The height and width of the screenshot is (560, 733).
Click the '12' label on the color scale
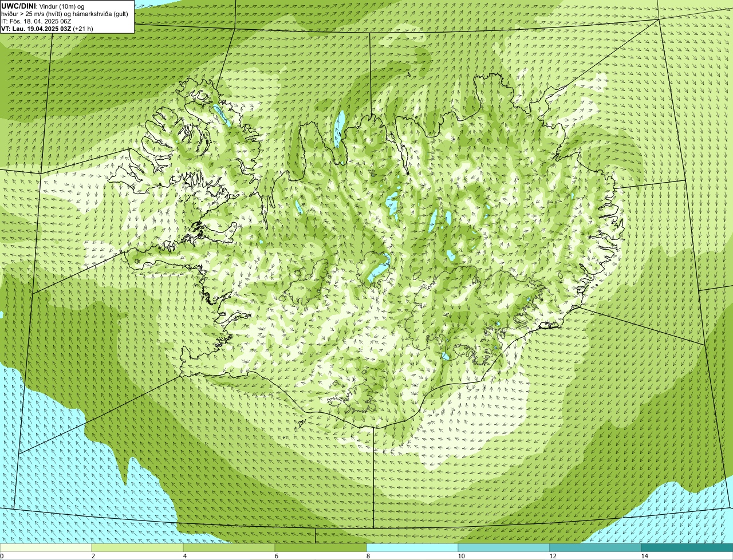553,556
